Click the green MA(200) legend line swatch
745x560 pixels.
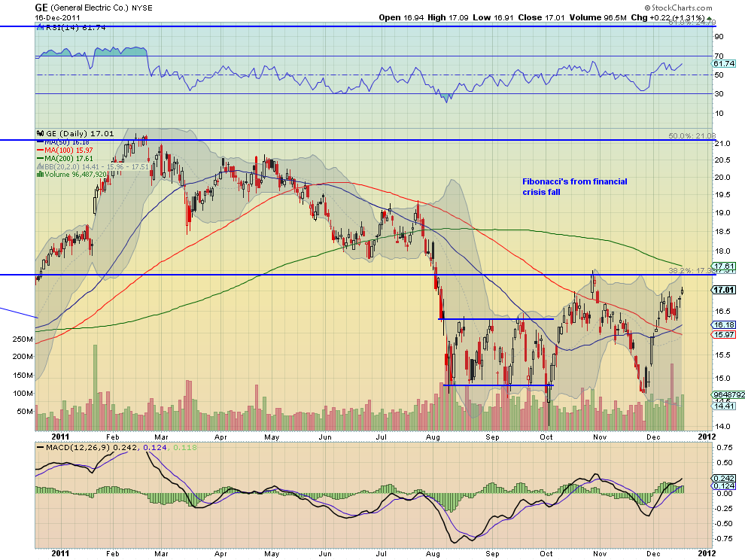click(x=41, y=158)
